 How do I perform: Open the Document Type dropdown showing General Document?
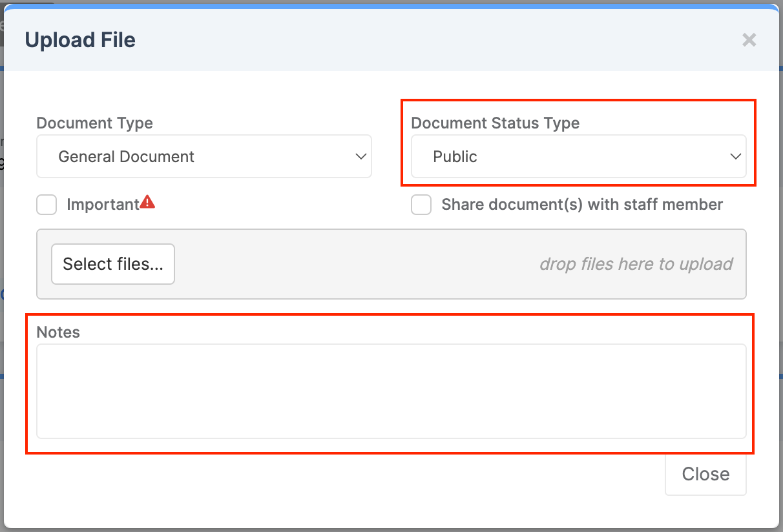pos(204,156)
